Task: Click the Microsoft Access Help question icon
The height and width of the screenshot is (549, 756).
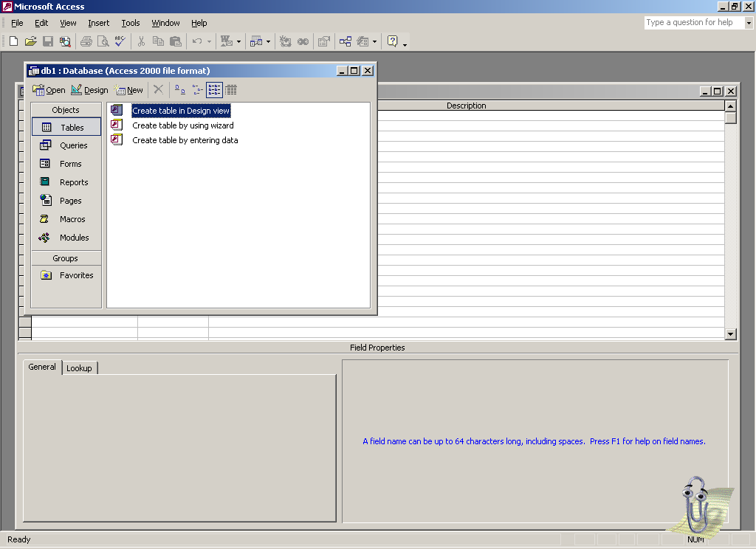Action: (393, 41)
